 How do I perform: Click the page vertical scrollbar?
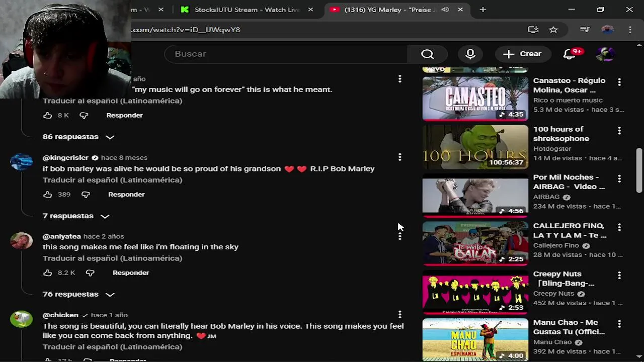point(639,170)
